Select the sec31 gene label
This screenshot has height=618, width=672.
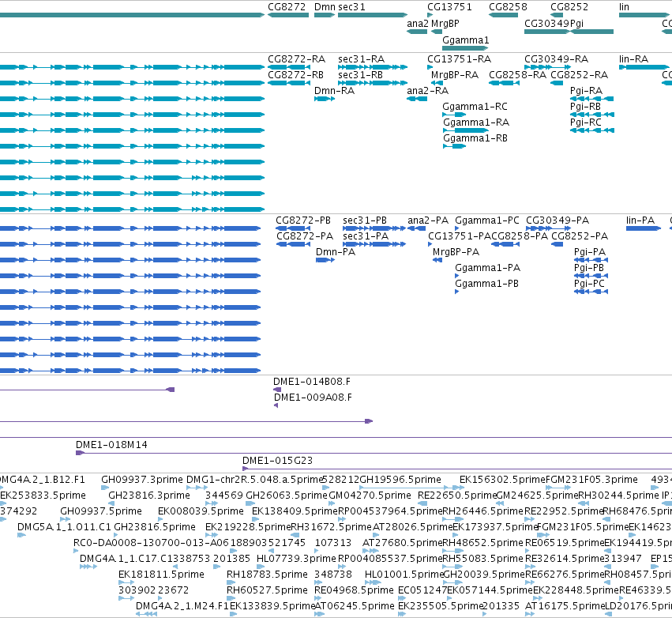click(x=351, y=7)
